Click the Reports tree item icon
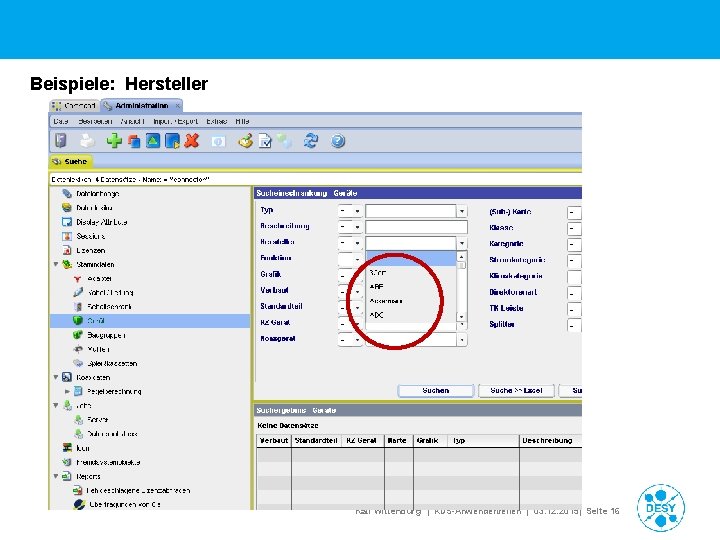Screen dimensions: 720x540 (x=67, y=476)
